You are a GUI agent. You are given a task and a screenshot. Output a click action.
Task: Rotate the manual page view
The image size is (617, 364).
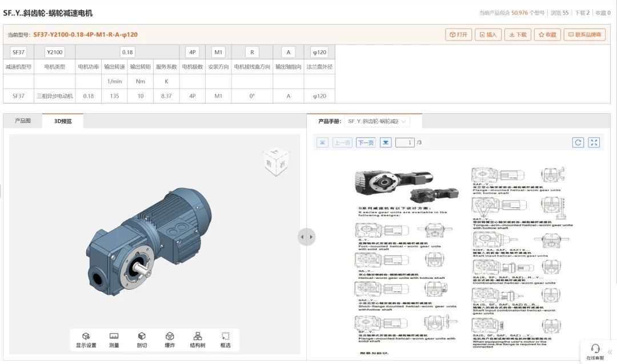point(578,142)
